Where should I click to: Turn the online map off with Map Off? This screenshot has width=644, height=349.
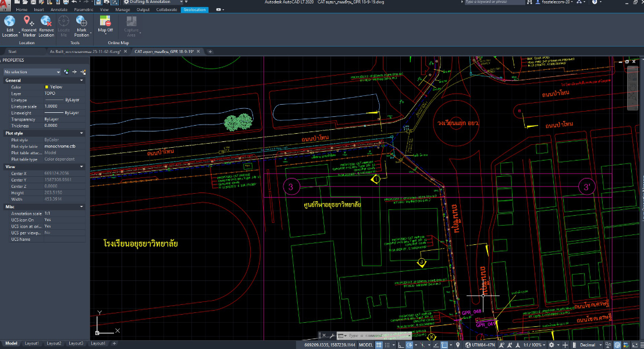105,24
